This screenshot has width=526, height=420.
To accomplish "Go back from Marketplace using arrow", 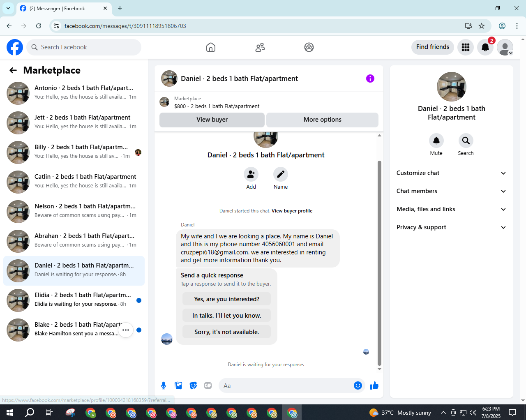I will tap(13, 70).
